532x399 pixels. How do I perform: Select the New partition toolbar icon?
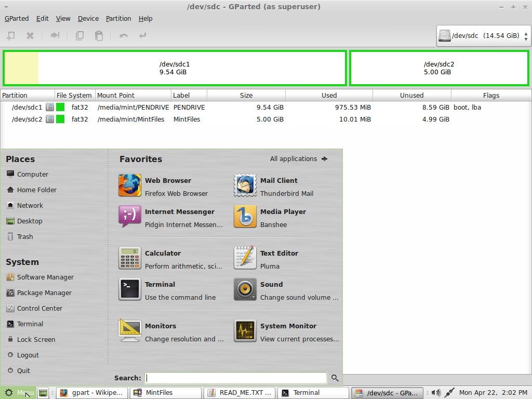pos(10,35)
